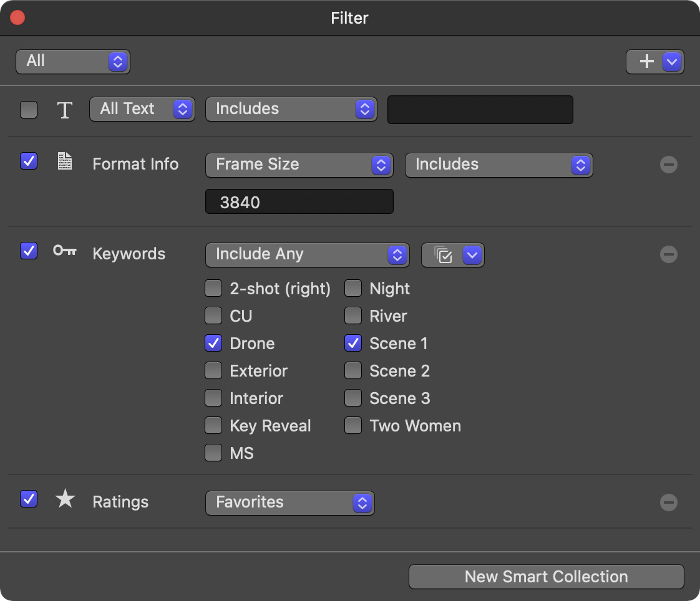Check the Interior keyword
Image resolution: width=700 pixels, height=601 pixels.
(213, 398)
